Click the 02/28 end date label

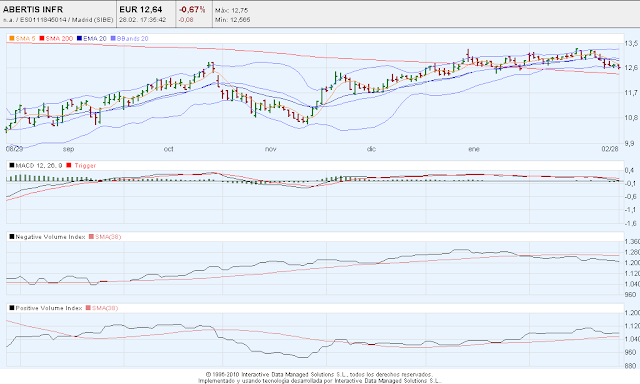point(610,149)
